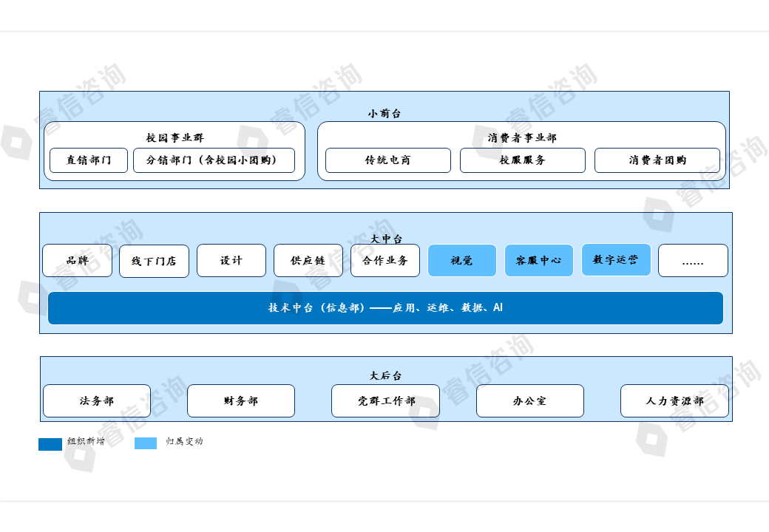The height and width of the screenshot is (532, 769).
Task: Select the 合作业务 box
Action: pos(384,261)
